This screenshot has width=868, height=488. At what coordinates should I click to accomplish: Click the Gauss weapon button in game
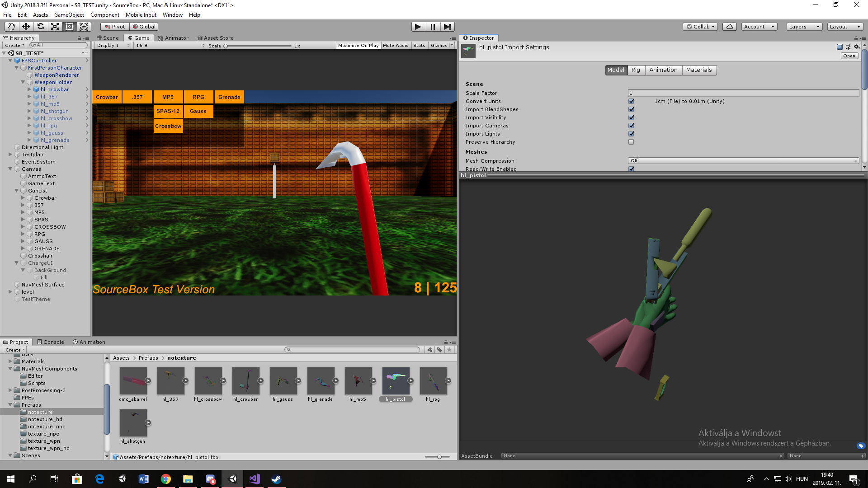click(x=198, y=111)
